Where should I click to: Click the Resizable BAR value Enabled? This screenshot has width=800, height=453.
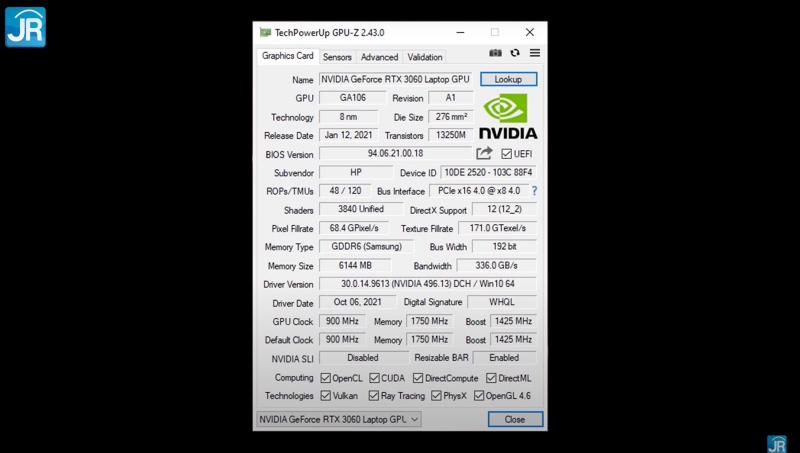point(504,358)
